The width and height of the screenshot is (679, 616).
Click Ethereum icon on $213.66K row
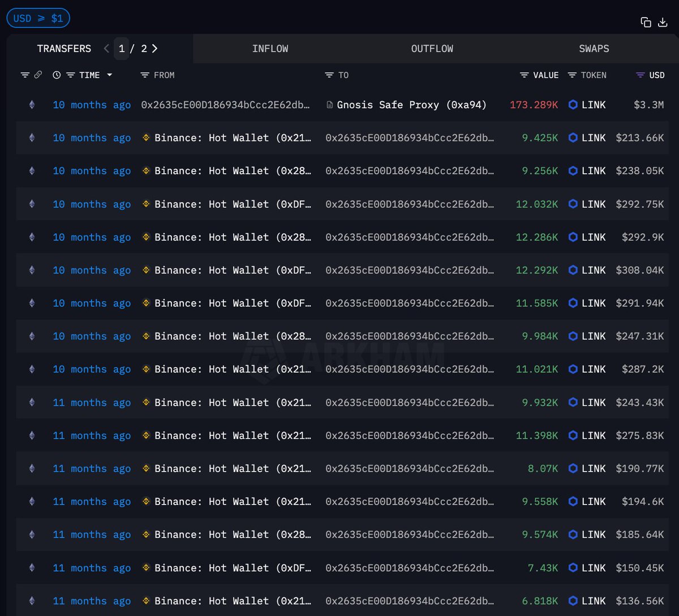pos(32,138)
